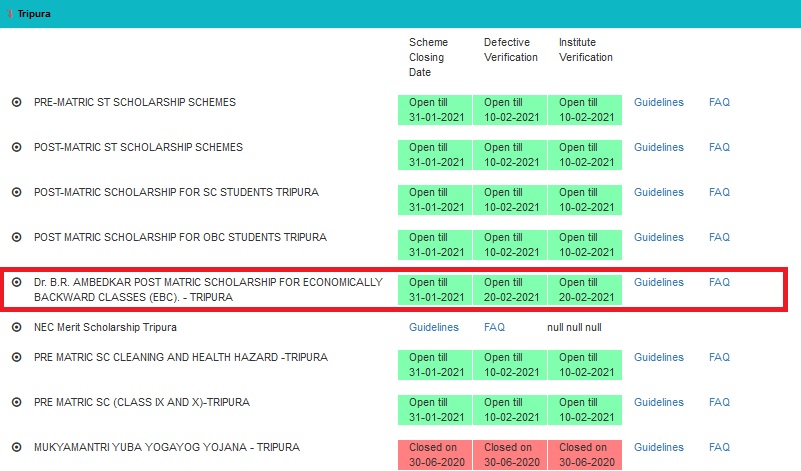This screenshot has width=801, height=471.
Task: Click institute verification cell for OBC STUDENTS TRIPURA
Action: click(585, 245)
